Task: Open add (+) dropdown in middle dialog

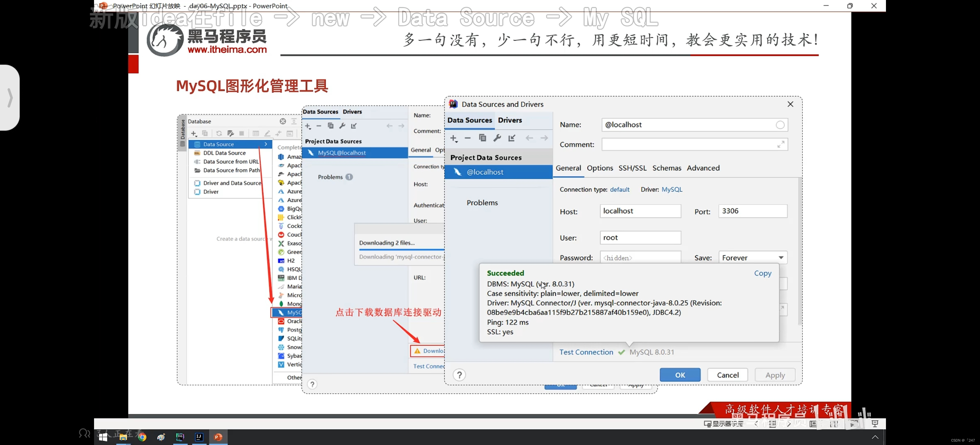Action: coord(308,126)
